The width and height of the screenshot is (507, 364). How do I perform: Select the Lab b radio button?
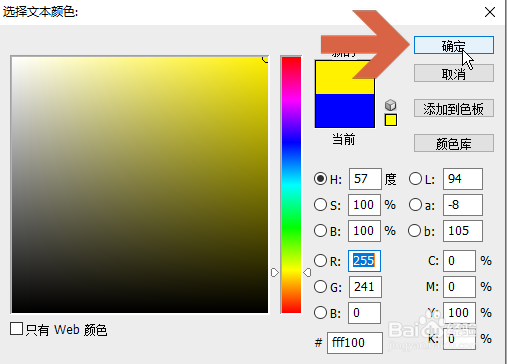414,231
